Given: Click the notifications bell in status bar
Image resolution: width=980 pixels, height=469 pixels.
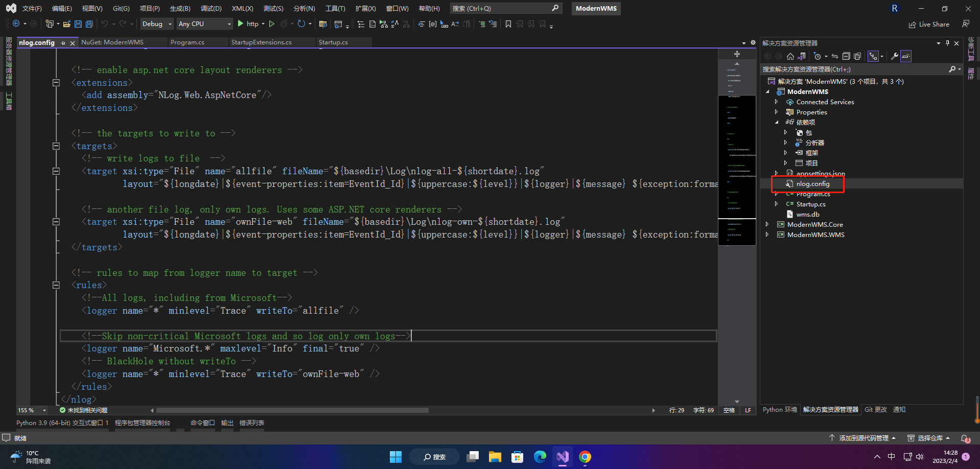Looking at the screenshot, I should coord(965,438).
